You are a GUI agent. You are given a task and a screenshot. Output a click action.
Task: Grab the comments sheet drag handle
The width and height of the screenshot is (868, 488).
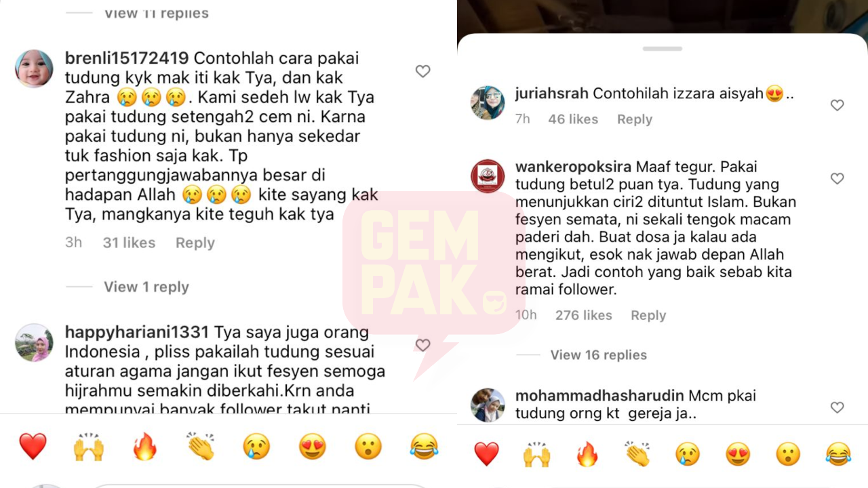coord(663,49)
